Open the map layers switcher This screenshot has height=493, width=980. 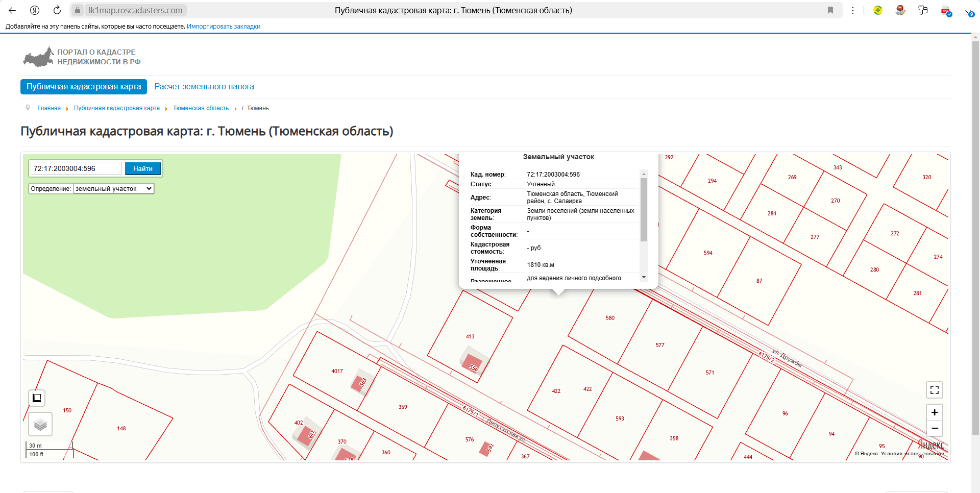coord(40,424)
